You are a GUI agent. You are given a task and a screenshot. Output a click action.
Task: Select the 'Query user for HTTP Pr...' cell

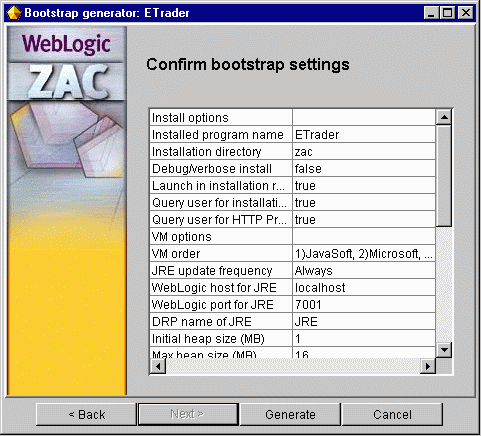[221, 219]
